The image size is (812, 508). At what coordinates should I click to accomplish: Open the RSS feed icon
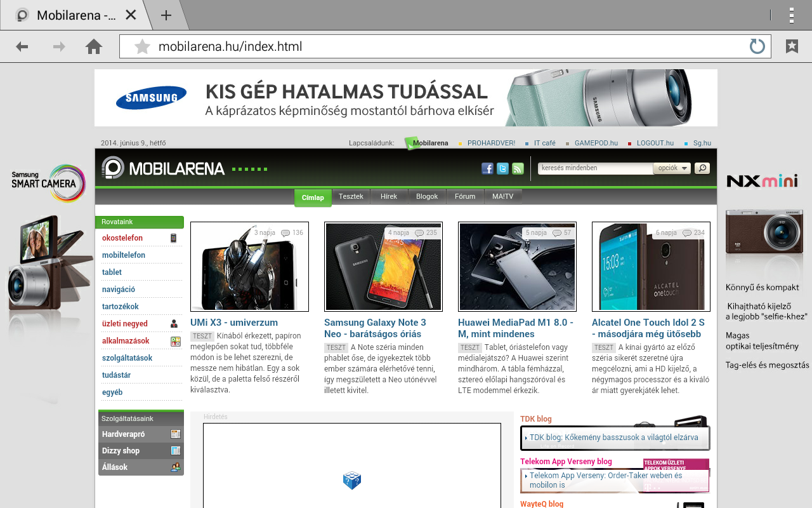(x=518, y=168)
